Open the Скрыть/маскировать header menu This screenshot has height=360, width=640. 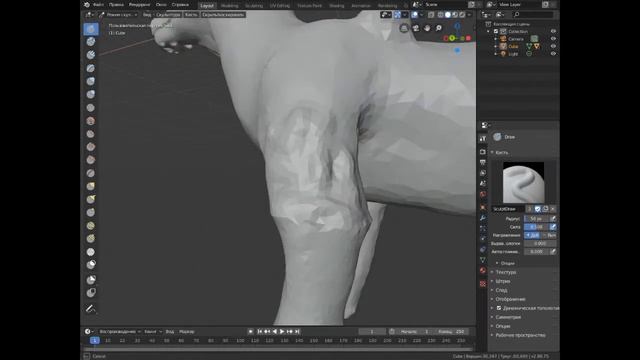tap(223, 15)
